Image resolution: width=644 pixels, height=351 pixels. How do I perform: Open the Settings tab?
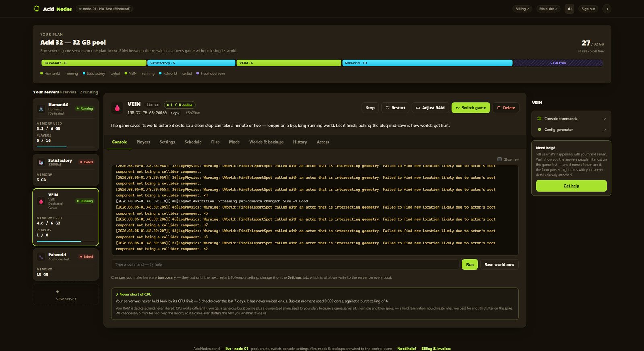coord(167,142)
